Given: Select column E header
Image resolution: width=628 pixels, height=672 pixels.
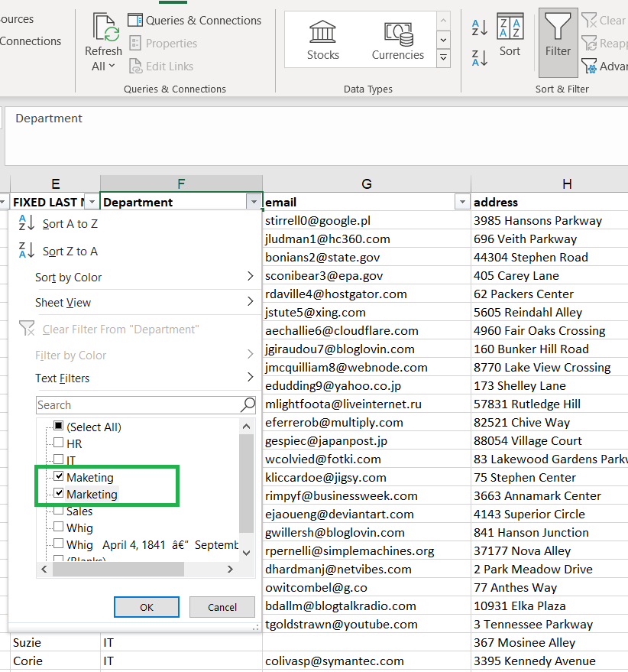Looking at the screenshot, I should (x=55, y=183).
